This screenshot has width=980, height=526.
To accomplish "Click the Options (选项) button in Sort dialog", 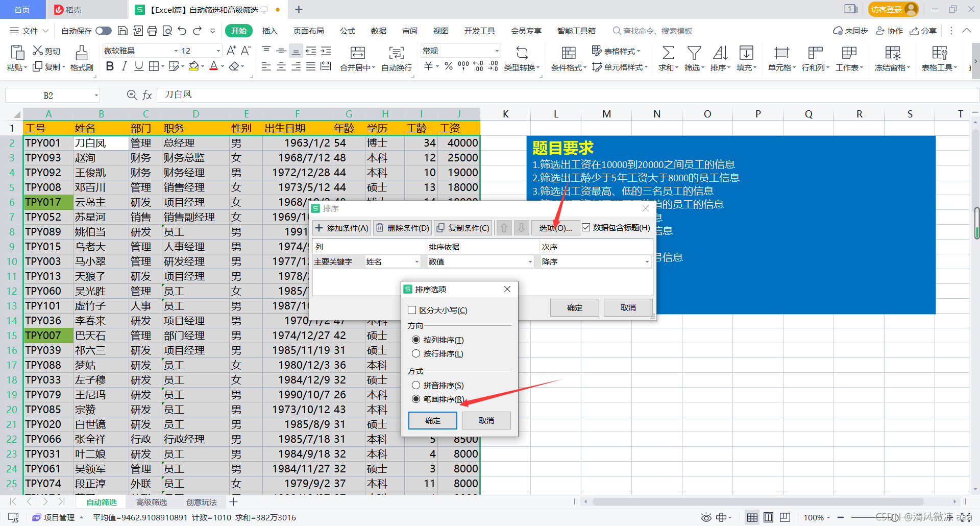I will click(x=555, y=228).
